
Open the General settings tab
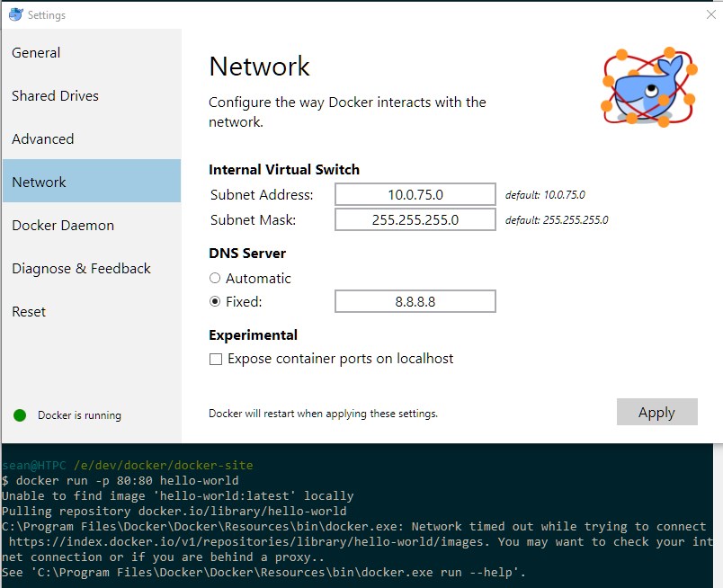pos(92,52)
